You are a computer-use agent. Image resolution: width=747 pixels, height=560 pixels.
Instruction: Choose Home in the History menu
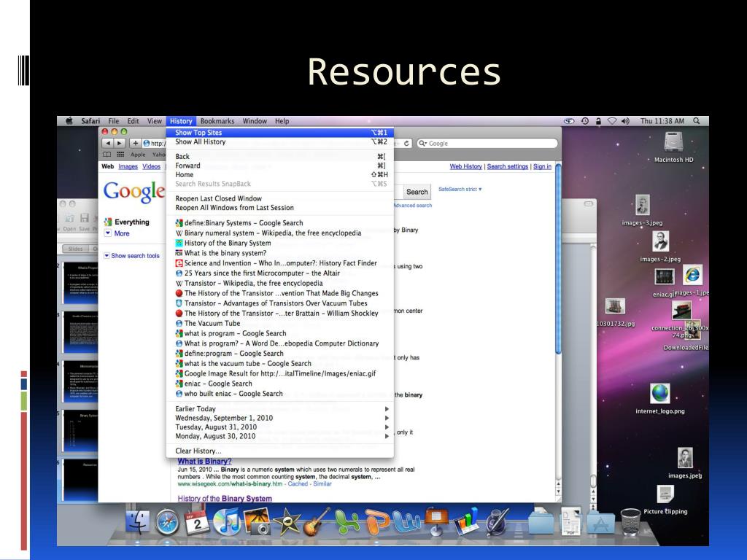point(280,174)
